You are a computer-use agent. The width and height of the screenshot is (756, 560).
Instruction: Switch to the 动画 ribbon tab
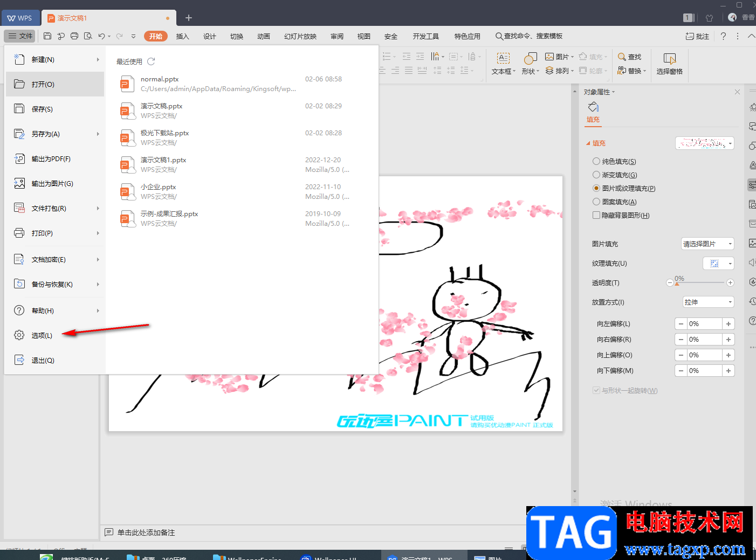264,36
